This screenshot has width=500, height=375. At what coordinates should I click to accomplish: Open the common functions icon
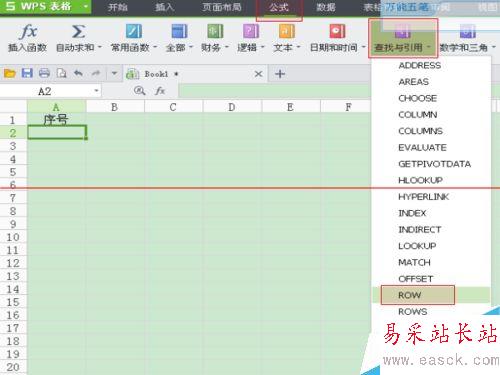(134, 32)
